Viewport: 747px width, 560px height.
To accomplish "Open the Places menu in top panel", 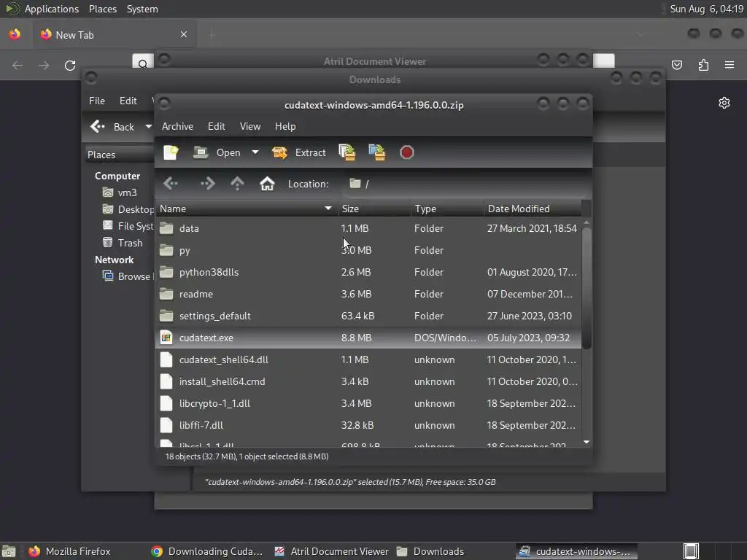I will pyautogui.click(x=102, y=9).
